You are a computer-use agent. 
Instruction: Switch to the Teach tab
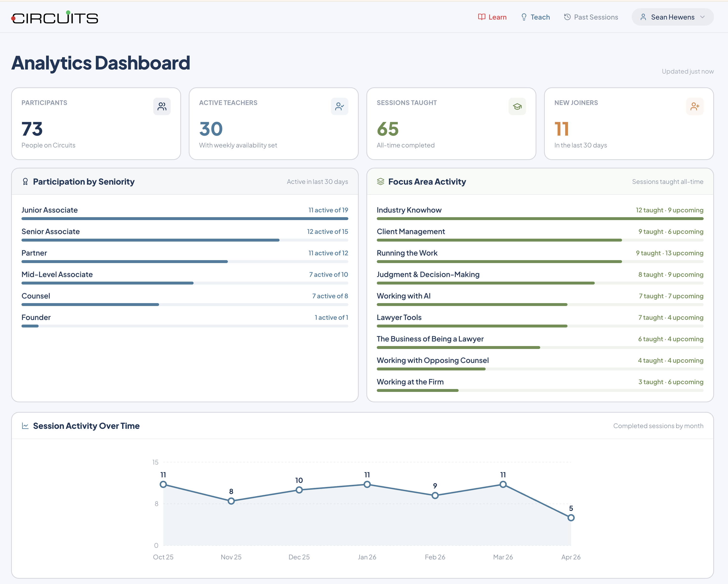pyautogui.click(x=536, y=17)
